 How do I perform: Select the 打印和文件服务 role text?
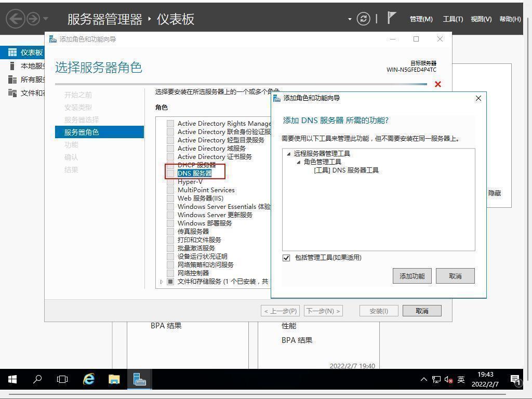tap(199, 240)
